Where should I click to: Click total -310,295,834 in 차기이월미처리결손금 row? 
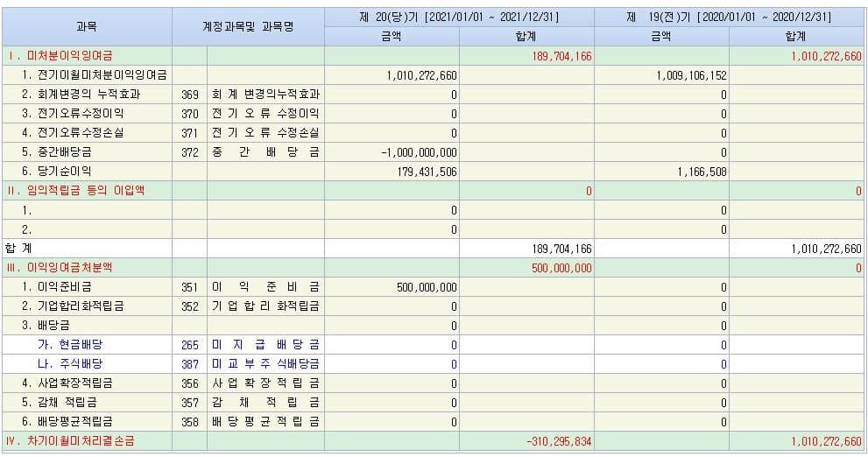pos(559,441)
